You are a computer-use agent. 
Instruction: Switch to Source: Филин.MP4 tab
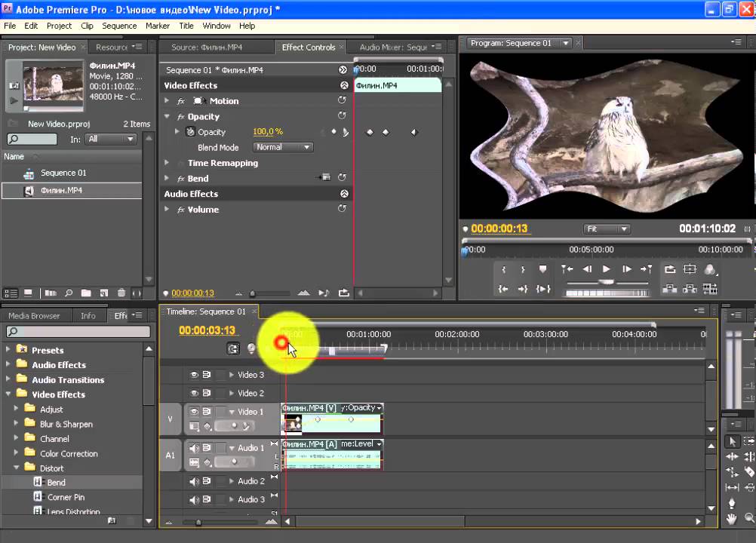tap(207, 48)
